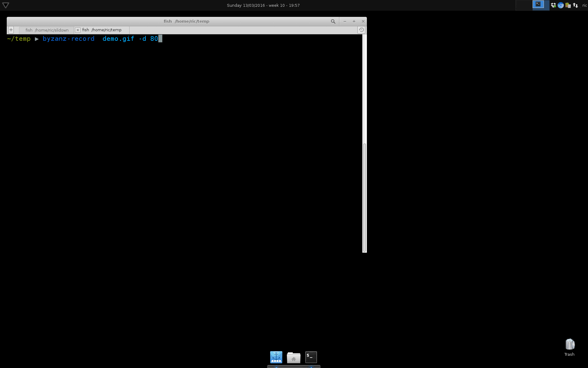Viewport: 588px width, 368px height.
Task: Close the terminal window
Action: (363, 21)
